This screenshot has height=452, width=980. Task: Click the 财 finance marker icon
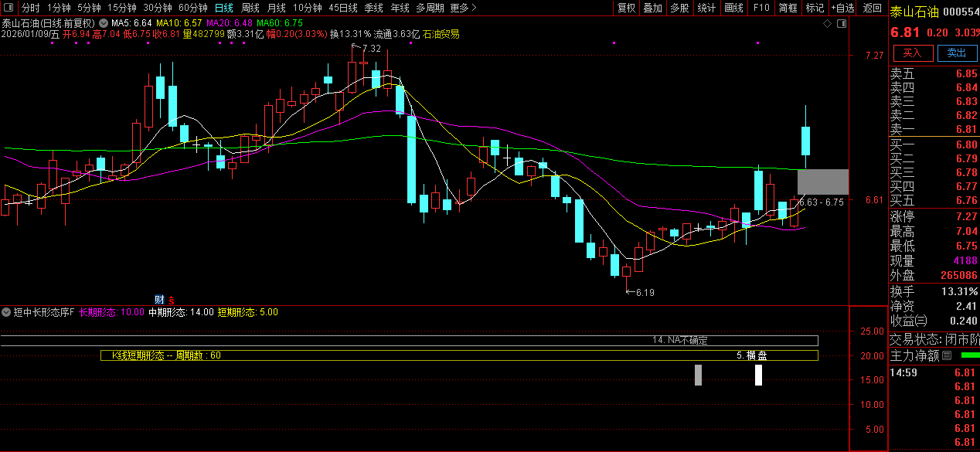point(159,299)
